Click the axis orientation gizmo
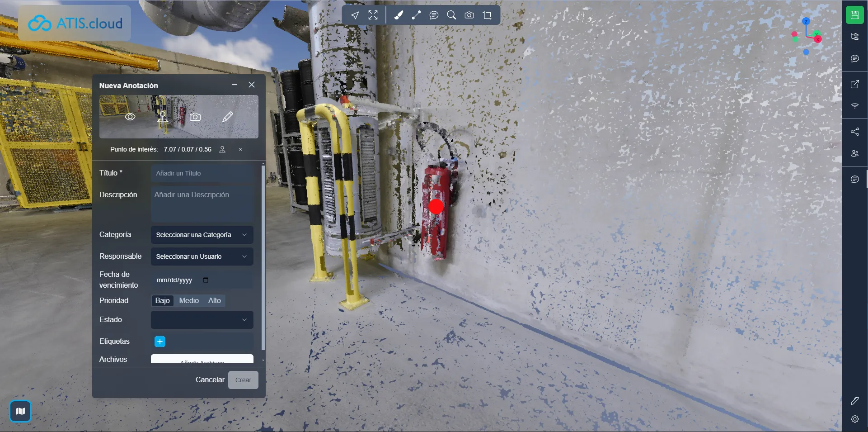Viewport: 868px width, 432px height. [x=807, y=36]
